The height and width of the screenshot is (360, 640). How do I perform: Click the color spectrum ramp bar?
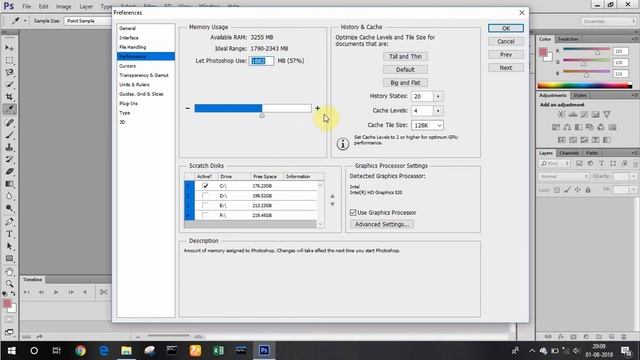[584, 85]
